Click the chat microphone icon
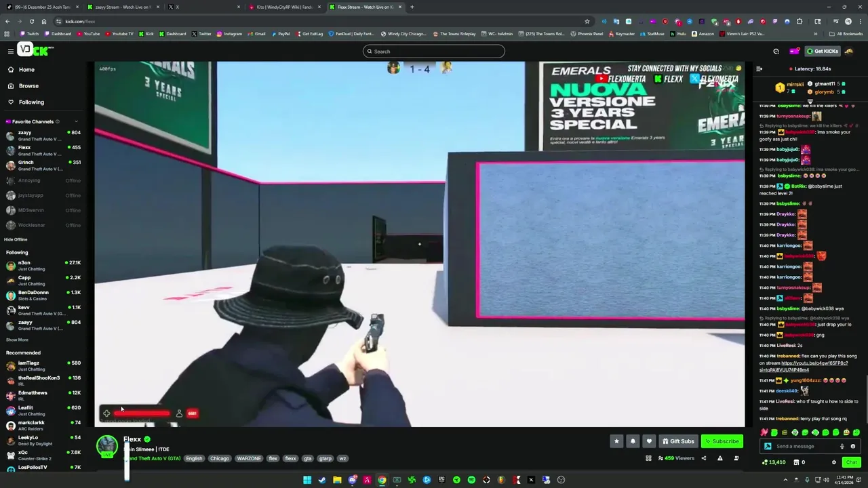Screen dimensions: 868x488 coord(842,446)
